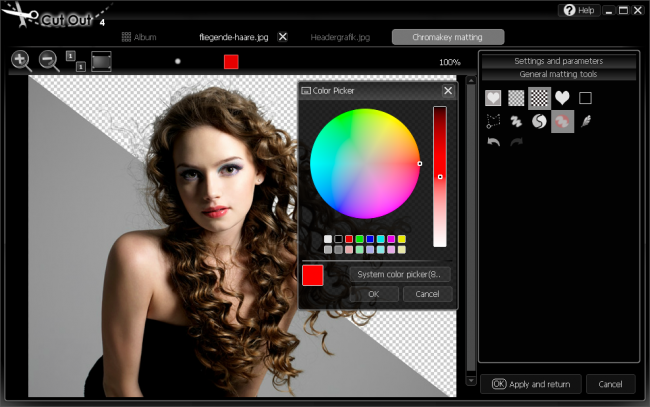650x407 pixels.
Task: Close the fliegende-haare.jpg tab
Action: click(282, 37)
